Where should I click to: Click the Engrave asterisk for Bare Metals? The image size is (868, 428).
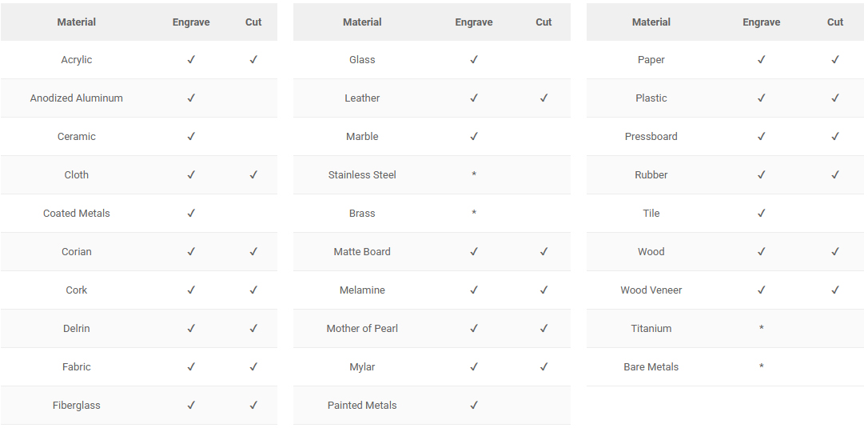pyautogui.click(x=761, y=367)
